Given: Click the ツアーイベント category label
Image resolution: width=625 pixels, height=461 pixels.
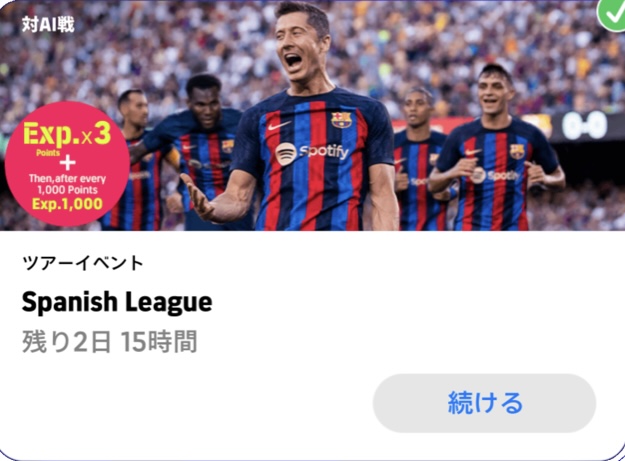Looking at the screenshot, I should pos(83,263).
